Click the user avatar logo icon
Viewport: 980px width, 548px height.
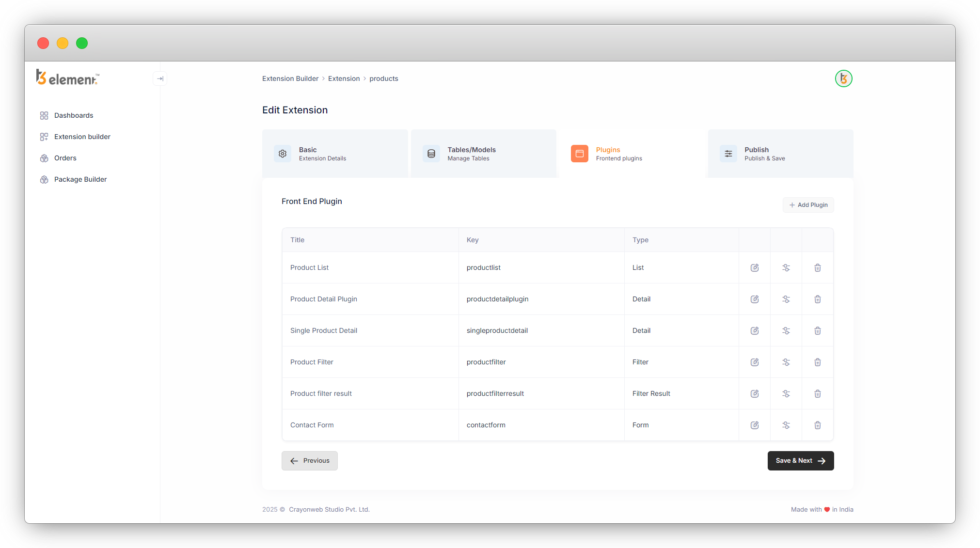click(843, 78)
